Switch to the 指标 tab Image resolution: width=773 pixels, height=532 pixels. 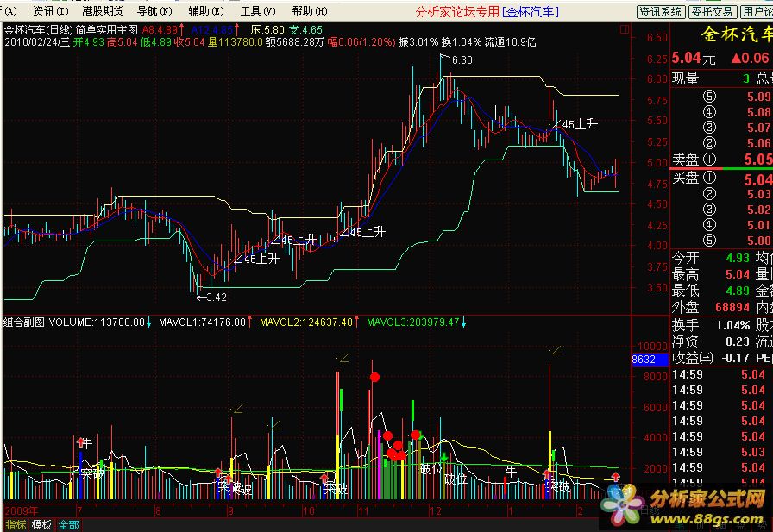click(x=16, y=525)
